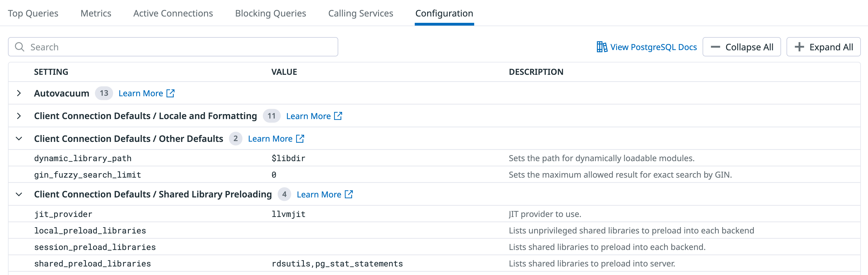
Task: Click external link icon for Locale and Formatting
Action: pyautogui.click(x=338, y=116)
